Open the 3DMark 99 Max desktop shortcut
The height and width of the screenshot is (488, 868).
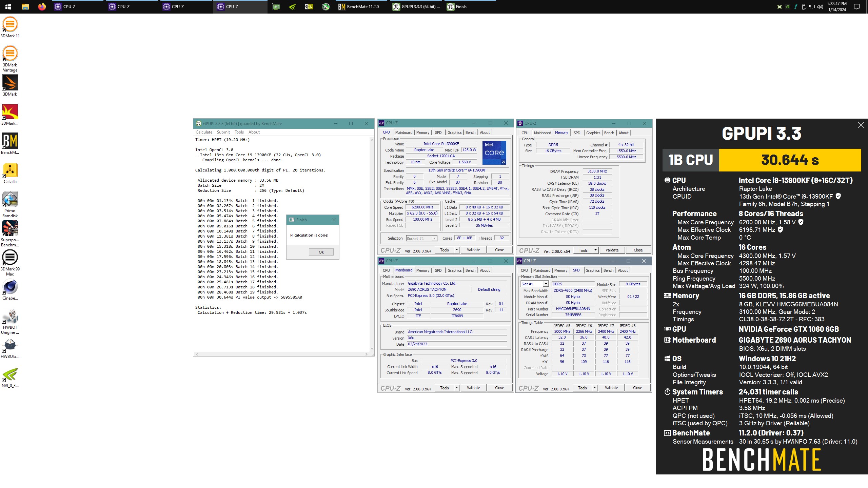point(10,263)
